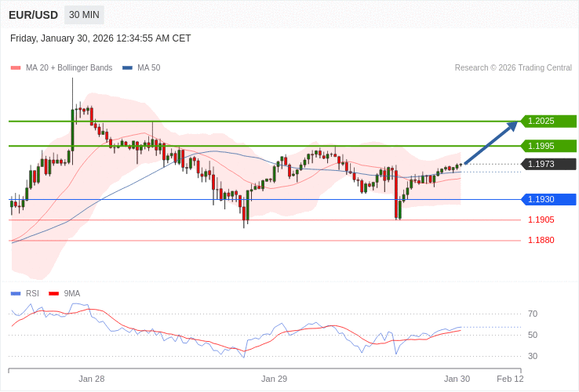The image size is (579, 392).
Task: Click the EUR/USD symbol title
Action: tap(33, 15)
